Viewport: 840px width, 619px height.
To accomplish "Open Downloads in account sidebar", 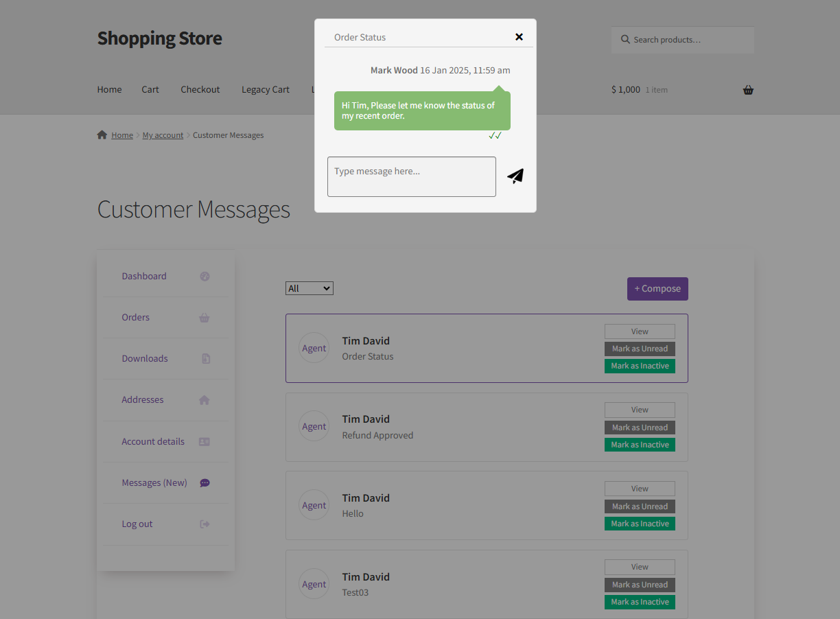I will (x=145, y=358).
